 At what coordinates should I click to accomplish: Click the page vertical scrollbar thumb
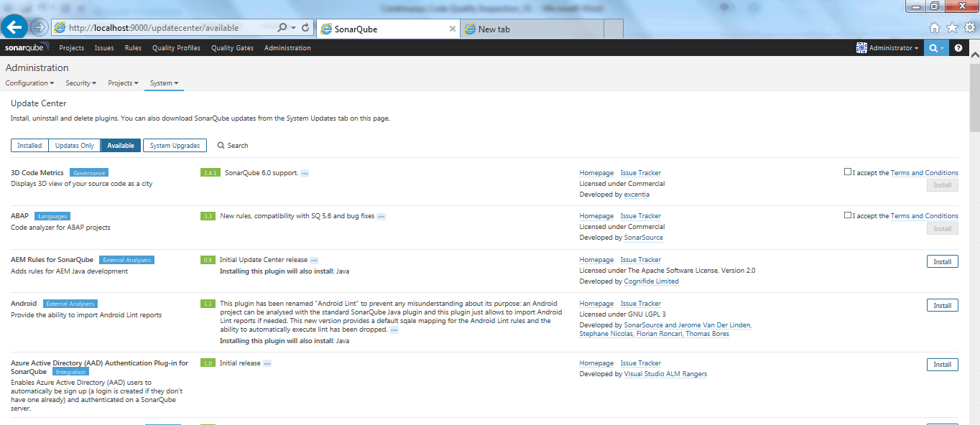[x=974, y=97]
